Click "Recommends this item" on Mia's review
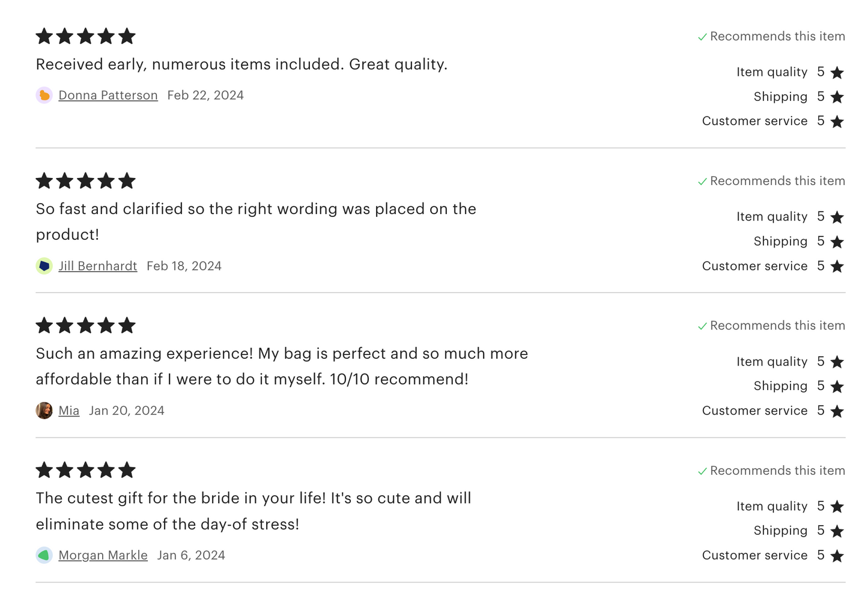The image size is (868, 607). pyautogui.click(x=777, y=326)
